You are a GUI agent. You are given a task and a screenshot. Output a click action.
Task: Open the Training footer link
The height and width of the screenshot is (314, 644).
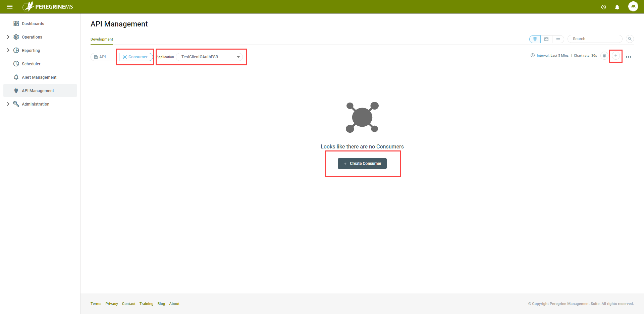point(146,304)
